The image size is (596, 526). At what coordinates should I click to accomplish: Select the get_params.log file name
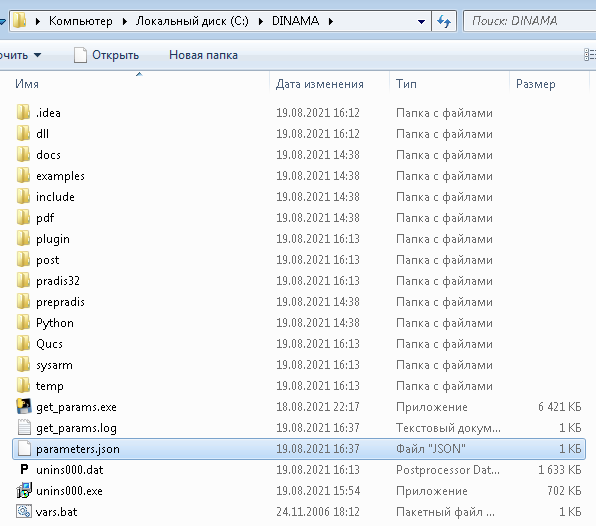point(76,428)
